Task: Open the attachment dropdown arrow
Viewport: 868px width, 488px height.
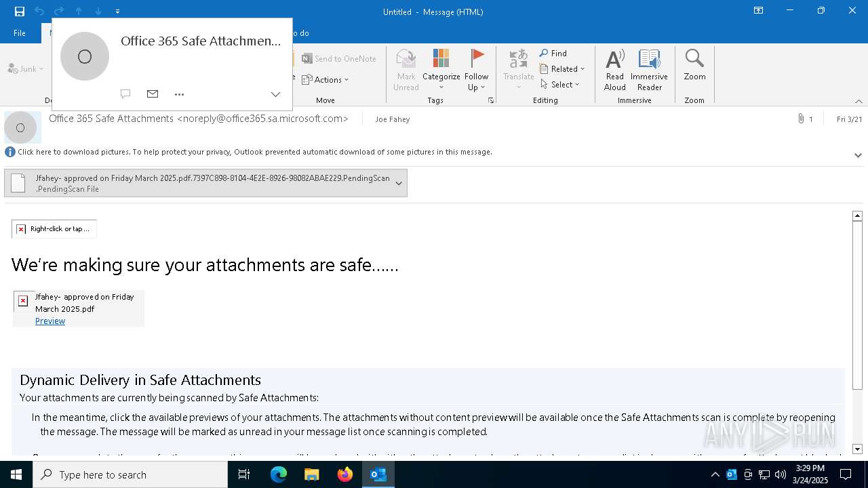Action: point(399,183)
